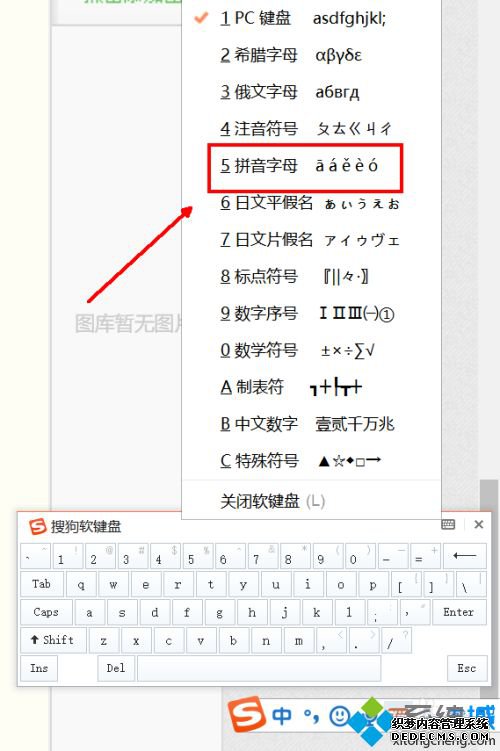This screenshot has height=751, width=500.
Task: Close the Sogou soft keyboard window
Action: (478, 524)
